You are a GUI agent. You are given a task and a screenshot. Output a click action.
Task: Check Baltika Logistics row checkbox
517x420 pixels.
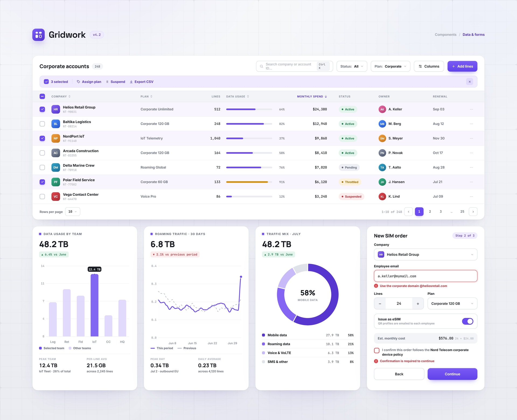[x=42, y=124]
